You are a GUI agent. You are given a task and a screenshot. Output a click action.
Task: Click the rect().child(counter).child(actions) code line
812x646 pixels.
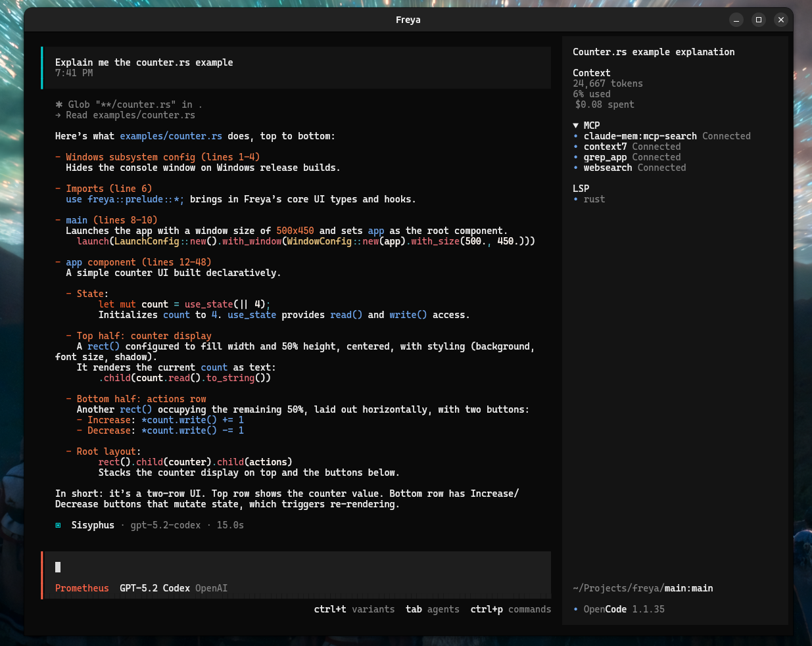point(195,462)
